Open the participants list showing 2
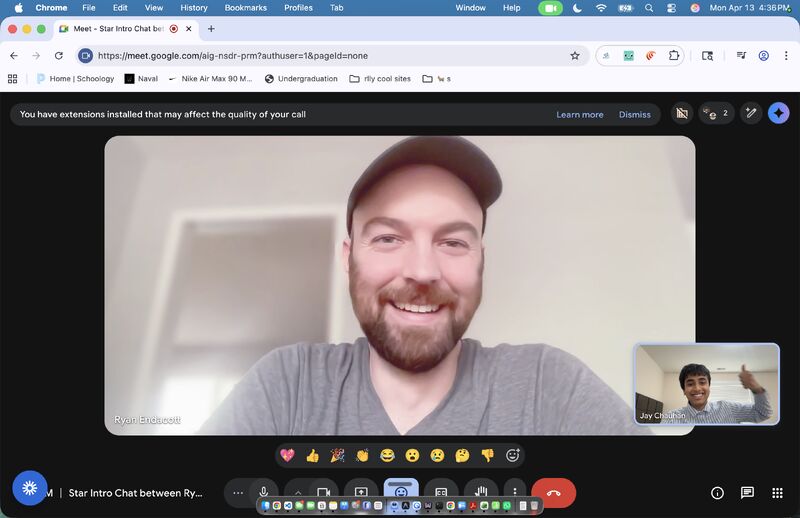Viewport: 800px width, 518px height. [716, 113]
